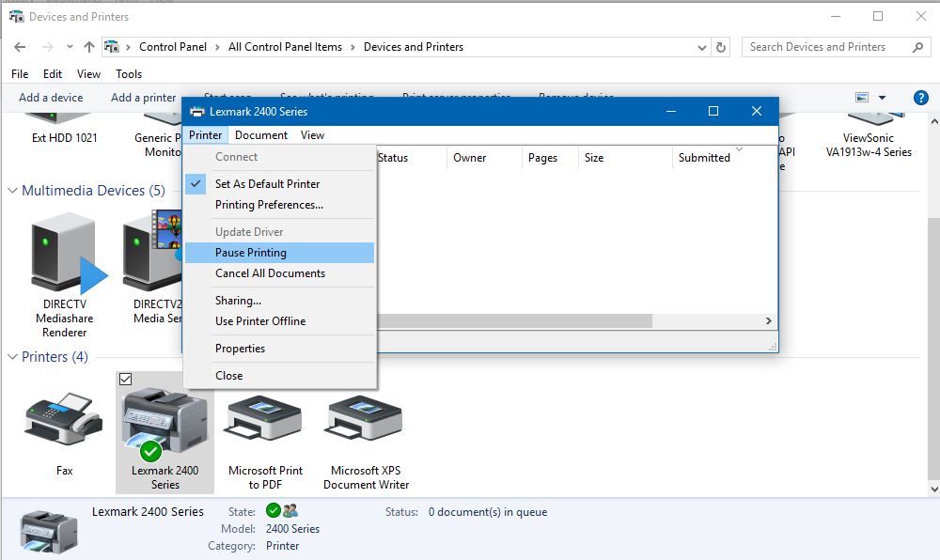
Task: Open the Printer menu
Action: (x=205, y=135)
